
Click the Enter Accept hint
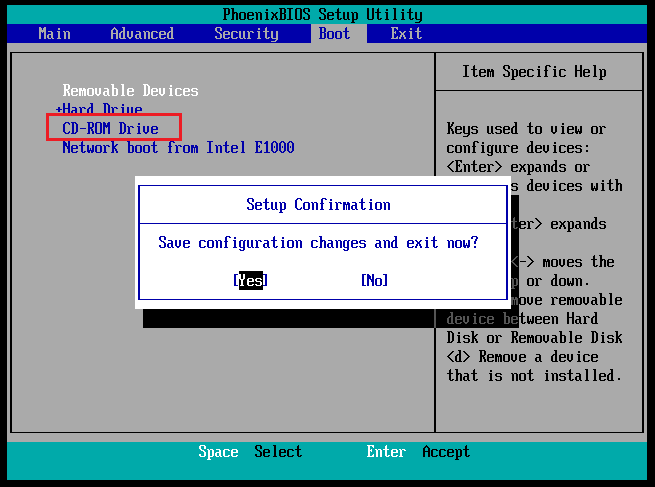click(x=418, y=451)
